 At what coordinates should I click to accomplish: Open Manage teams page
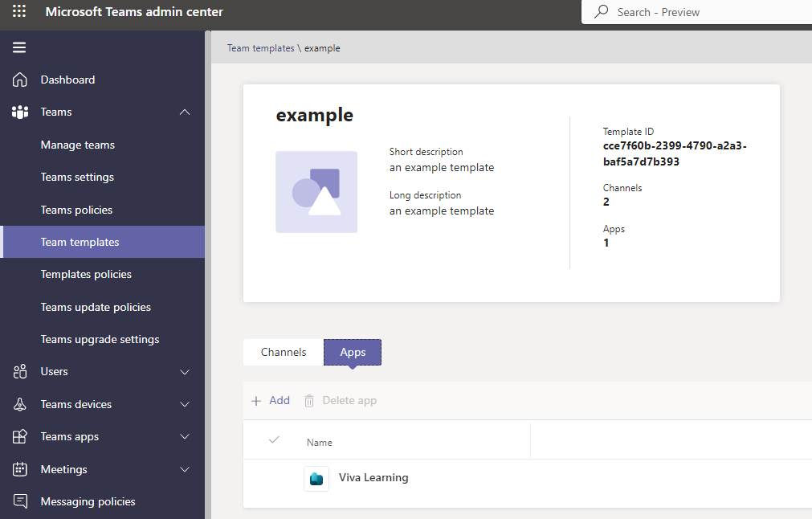78,145
